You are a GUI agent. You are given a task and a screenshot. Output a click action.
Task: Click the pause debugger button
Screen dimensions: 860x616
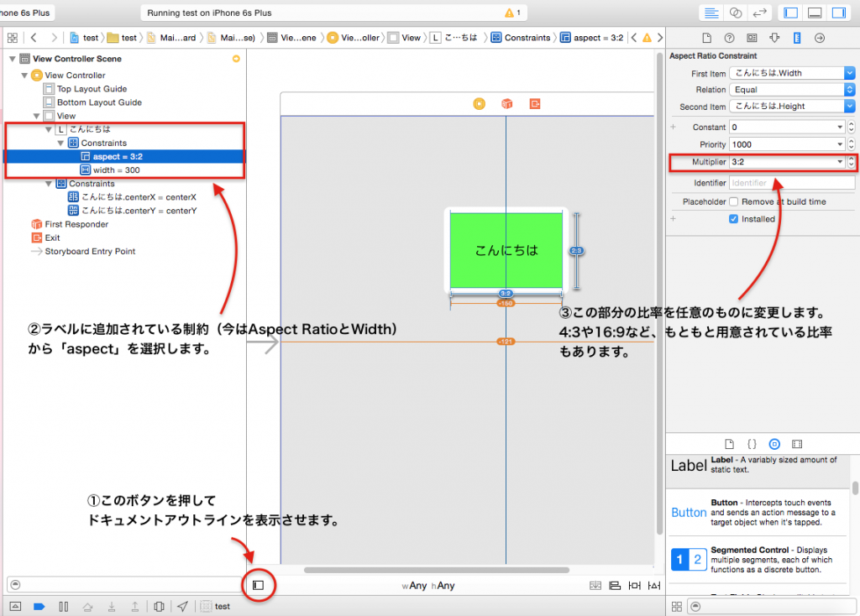click(63, 606)
